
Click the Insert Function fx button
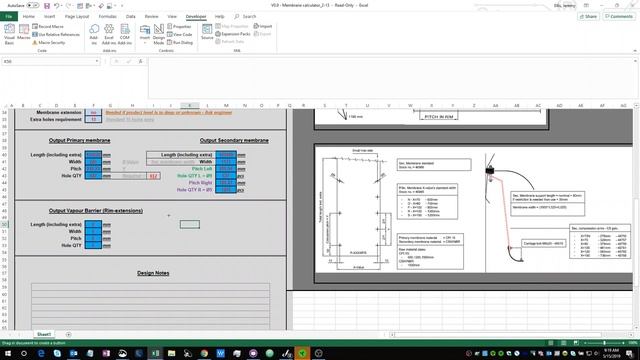[x=140, y=61]
